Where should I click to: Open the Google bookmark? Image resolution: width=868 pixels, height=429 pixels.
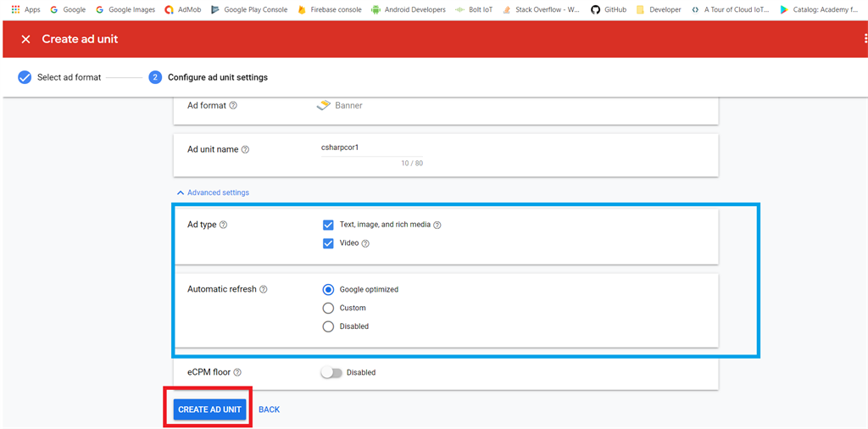[68, 9]
